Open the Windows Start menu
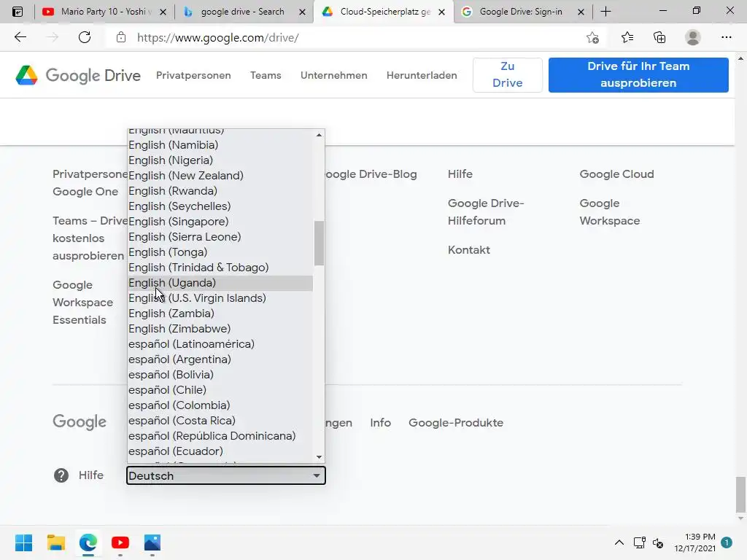The image size is (747, 560). click(23, 542)
